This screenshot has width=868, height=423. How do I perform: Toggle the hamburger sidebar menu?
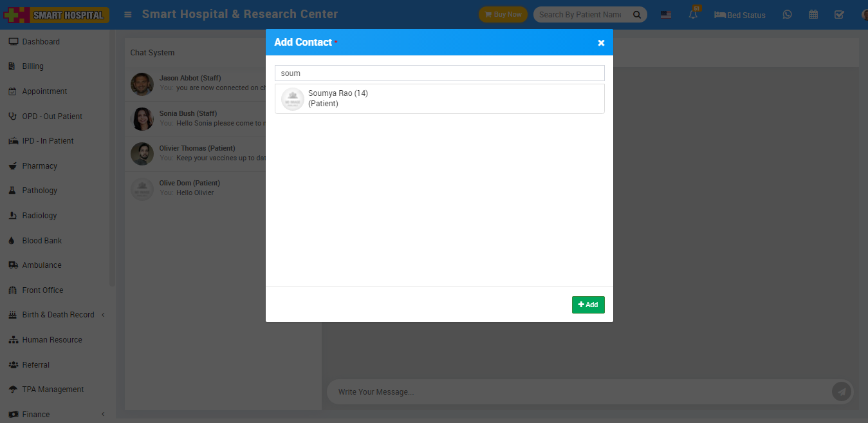128,14
